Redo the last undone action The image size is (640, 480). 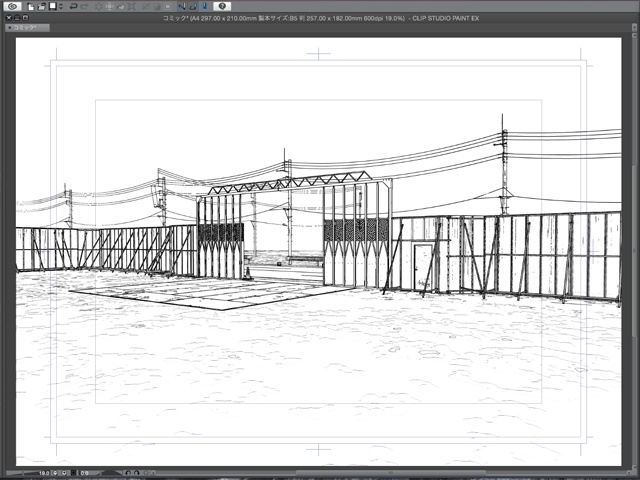tap(84, 6)
